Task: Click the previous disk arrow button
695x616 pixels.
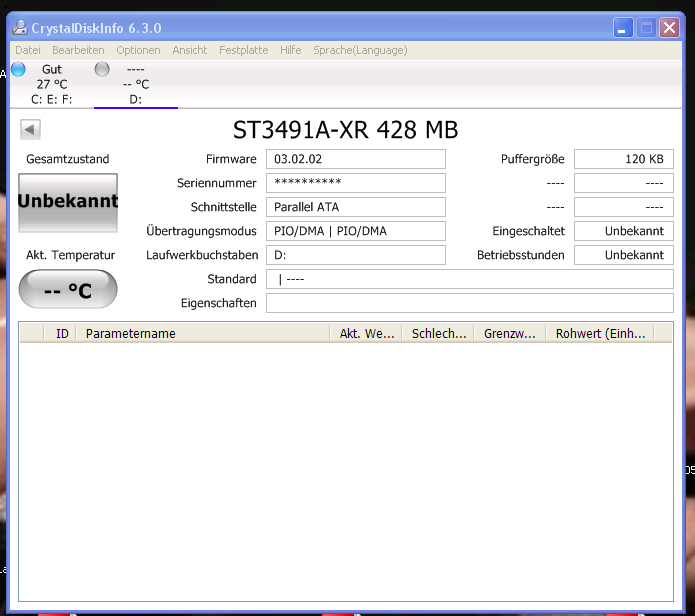Action: coord(30,129)
